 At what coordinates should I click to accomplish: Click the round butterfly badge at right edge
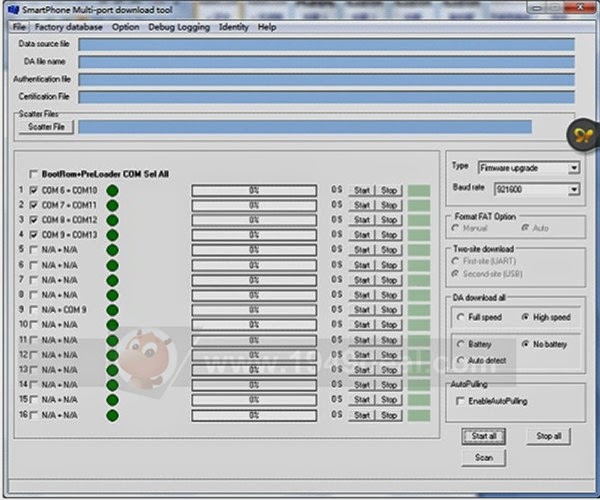582,135
